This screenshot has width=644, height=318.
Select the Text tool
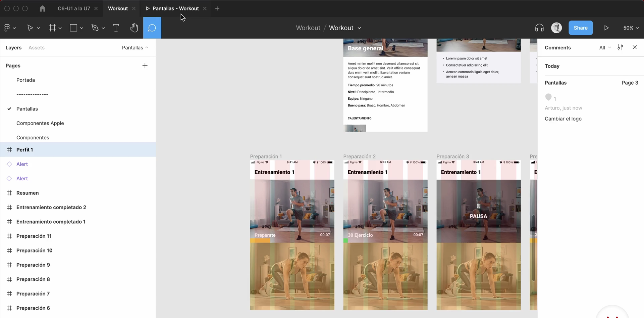pos(116,28)
